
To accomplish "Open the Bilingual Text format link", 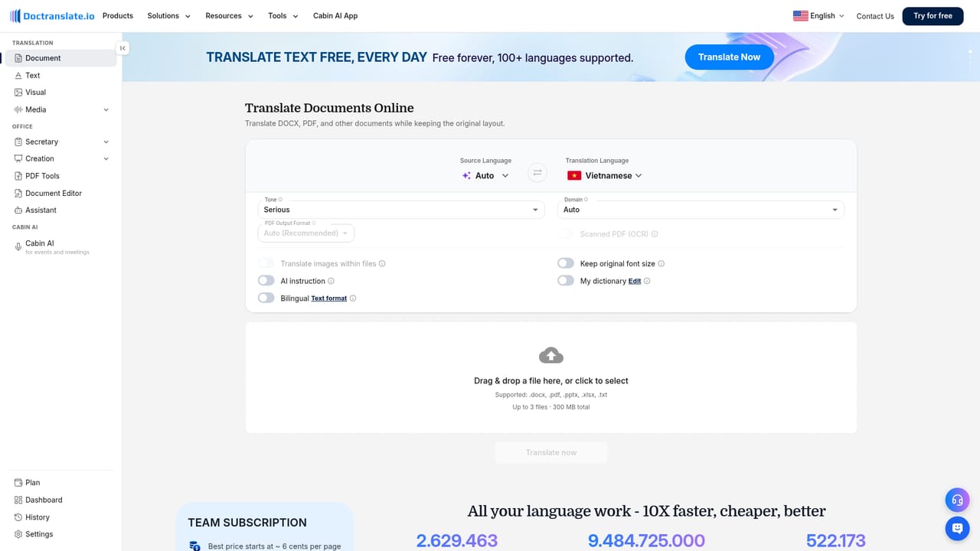I will [x=329, y=298].
